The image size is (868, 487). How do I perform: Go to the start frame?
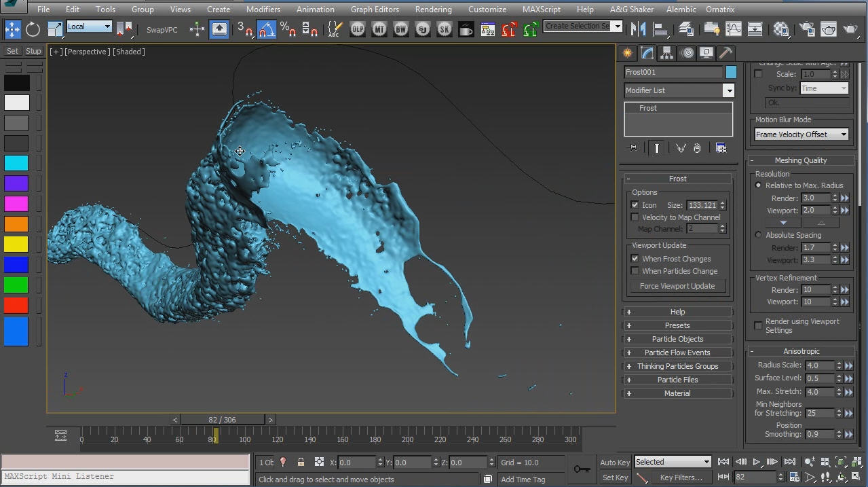pos(723,462)
